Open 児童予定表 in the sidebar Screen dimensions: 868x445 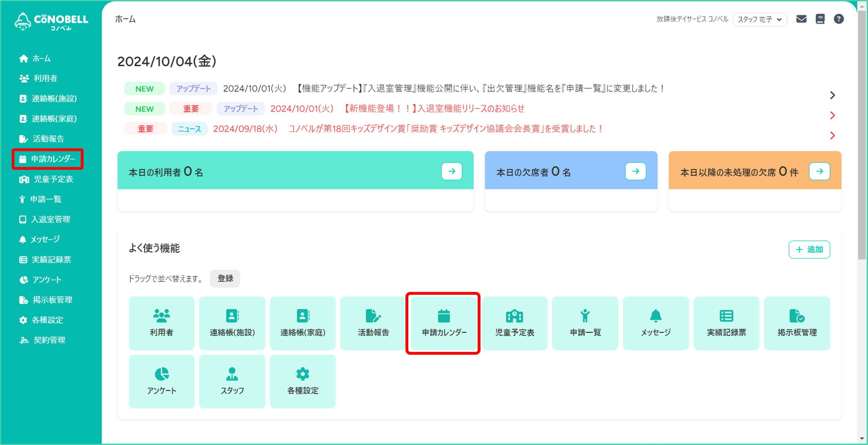[46, 179]
